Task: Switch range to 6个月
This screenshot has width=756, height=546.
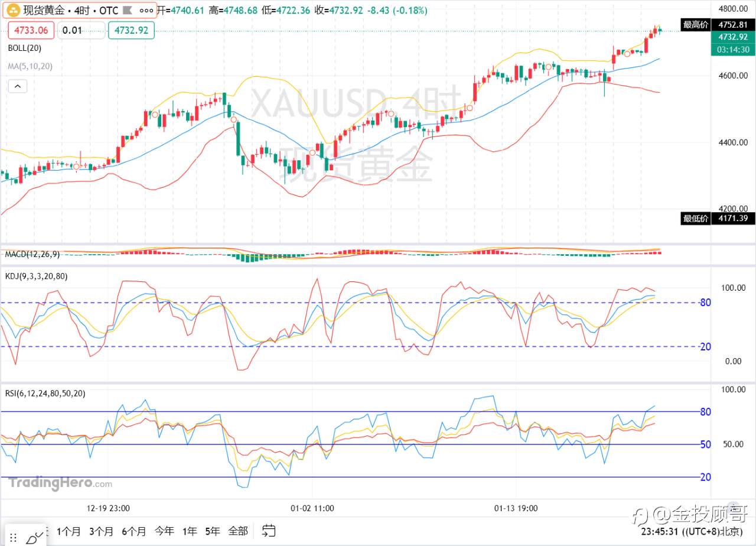Action: click(134, 531)
